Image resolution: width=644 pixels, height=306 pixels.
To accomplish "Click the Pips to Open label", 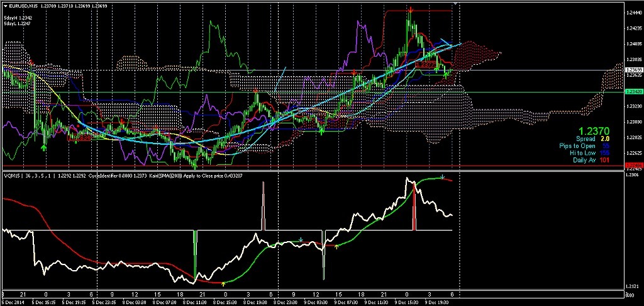I will (577, 146).
